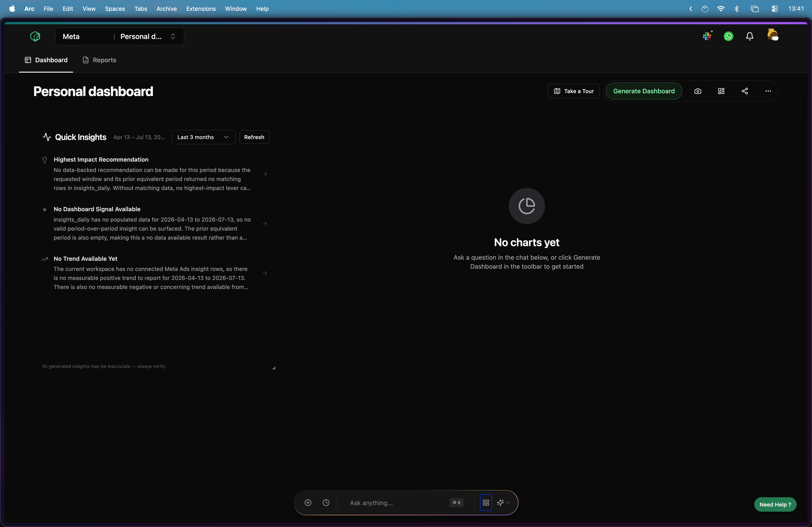Focus the Ask anything input field
Image resolution: width=812 pixels, height=527 pixels.
(x=396, y=503)
